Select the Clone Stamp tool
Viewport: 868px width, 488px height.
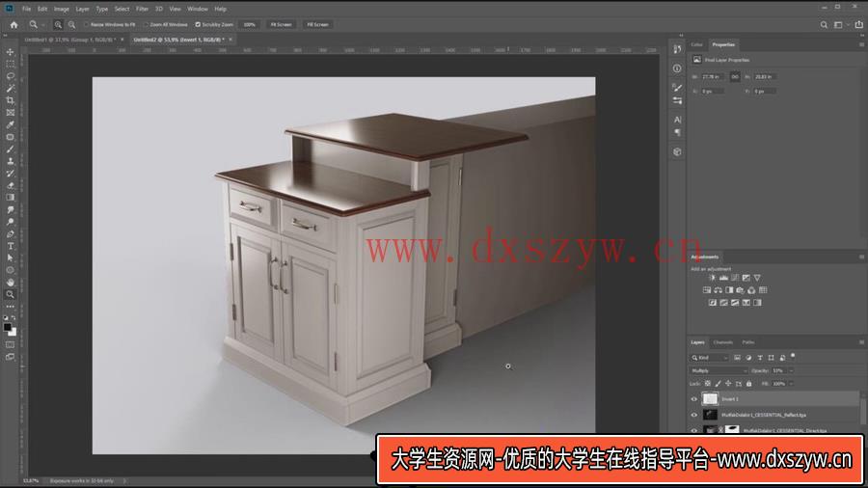10,162
